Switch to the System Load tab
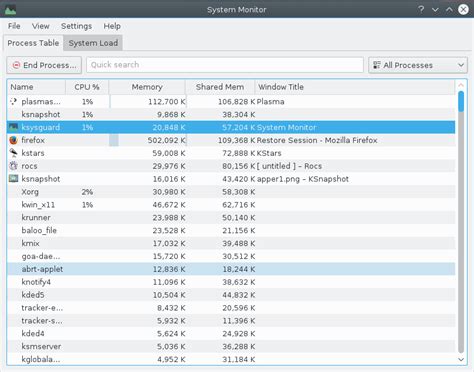The height and width of the screenshot is (372, 474). [x=93, y=43]
